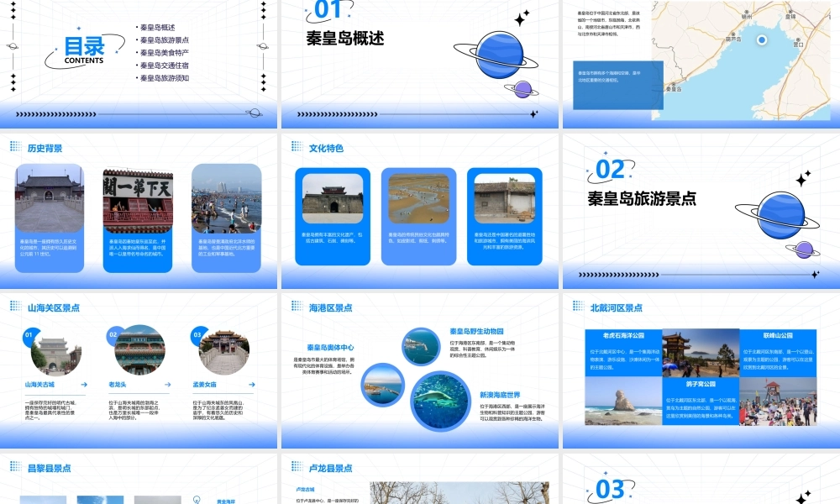840x504 pixels.
Task: Click the large 03 section number
Action: (610, 490)
